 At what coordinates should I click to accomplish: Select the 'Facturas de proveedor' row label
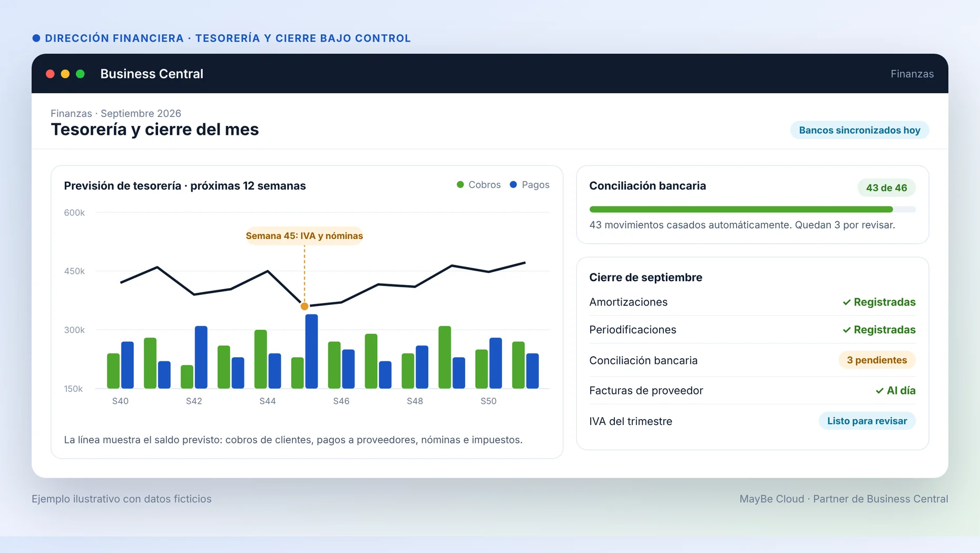pyautogui.click(x=646, y=391)
